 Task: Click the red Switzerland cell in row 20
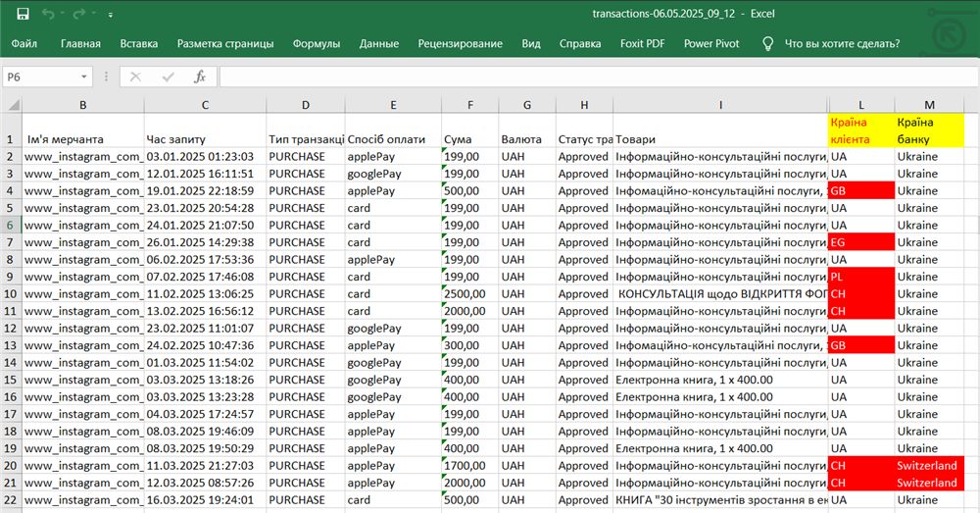pyautogui.click(x=929, y=466)
